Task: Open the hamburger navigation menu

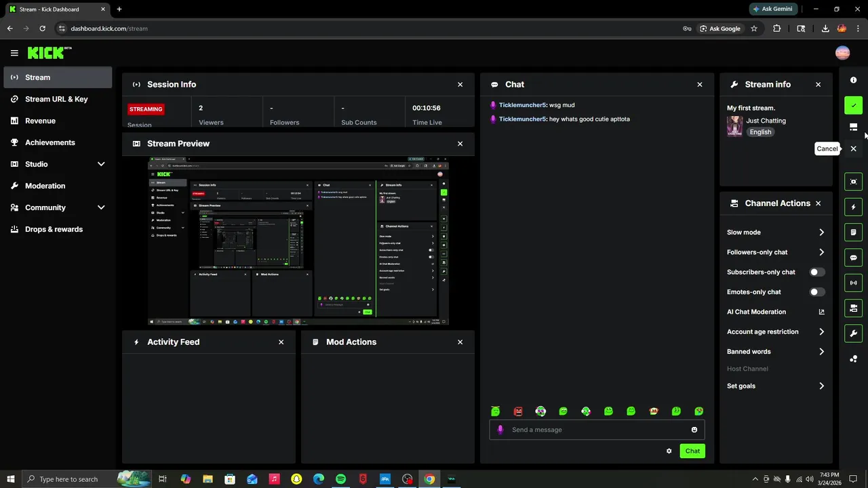Action: point(14,53)
